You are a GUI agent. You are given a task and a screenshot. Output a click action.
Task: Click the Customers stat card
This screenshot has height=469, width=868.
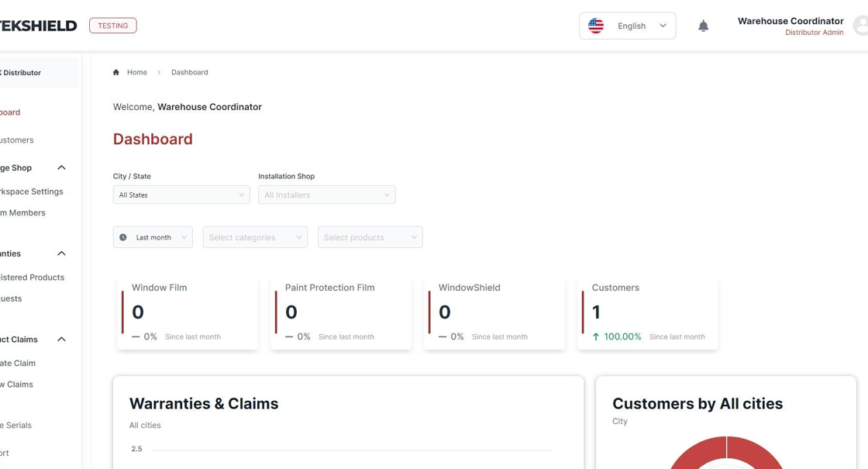648,312
